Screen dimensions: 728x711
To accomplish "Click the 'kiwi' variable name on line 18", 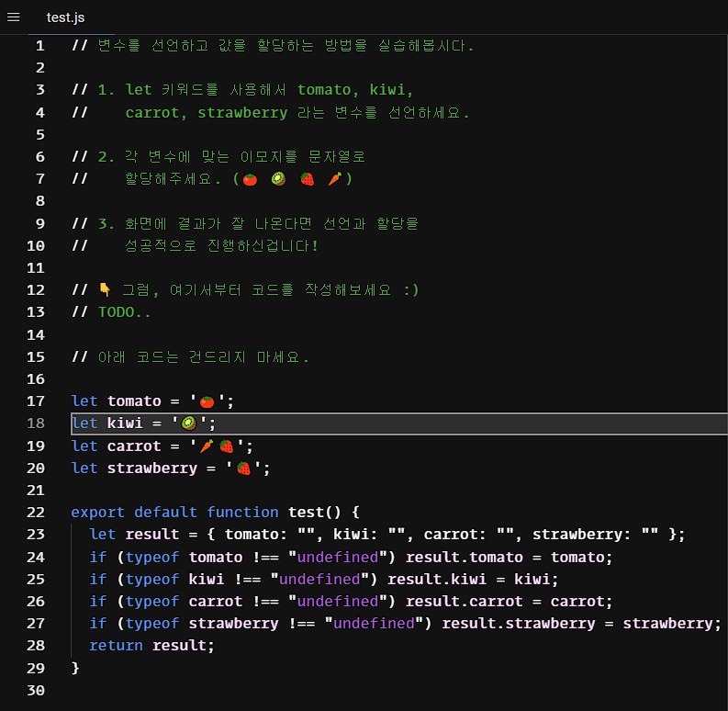I will pyautogui.click(x=125, y=423).
